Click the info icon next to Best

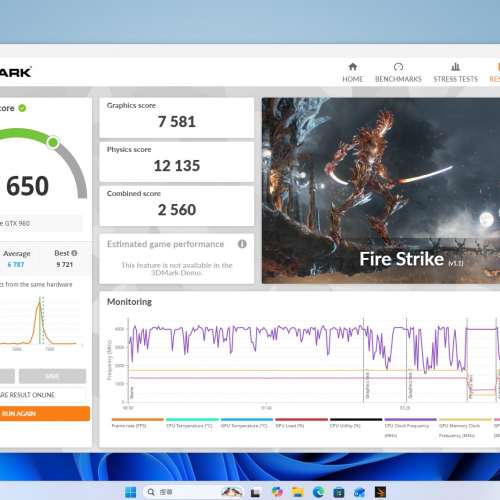(x=74, y=253)
